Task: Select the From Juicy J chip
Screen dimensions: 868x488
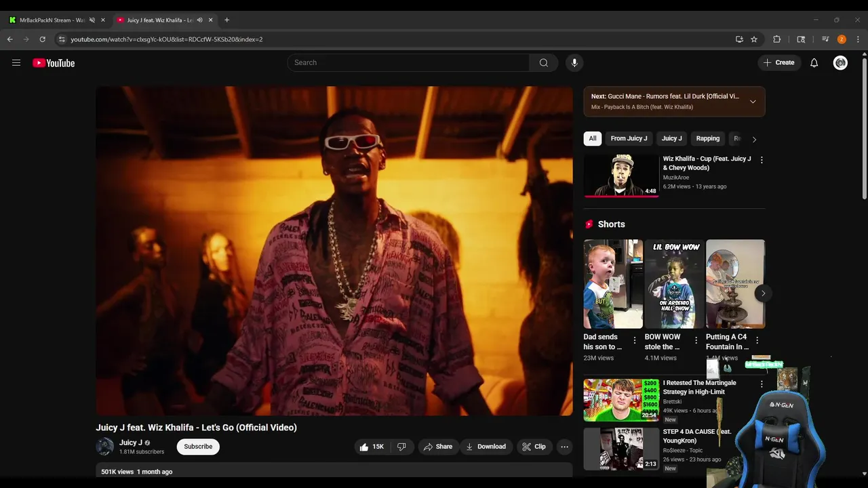Action: coord(629,138)
